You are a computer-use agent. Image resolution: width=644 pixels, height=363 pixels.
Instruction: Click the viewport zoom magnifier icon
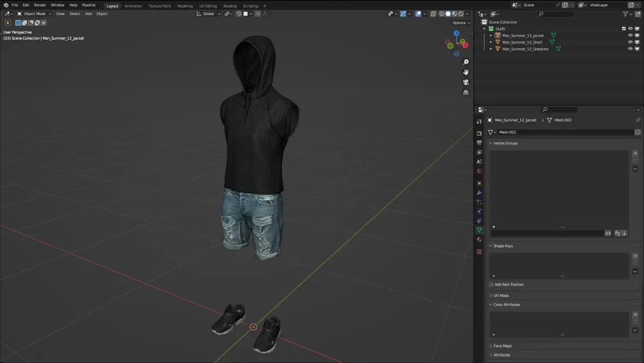pyautogui.click(x=466, y=62)
